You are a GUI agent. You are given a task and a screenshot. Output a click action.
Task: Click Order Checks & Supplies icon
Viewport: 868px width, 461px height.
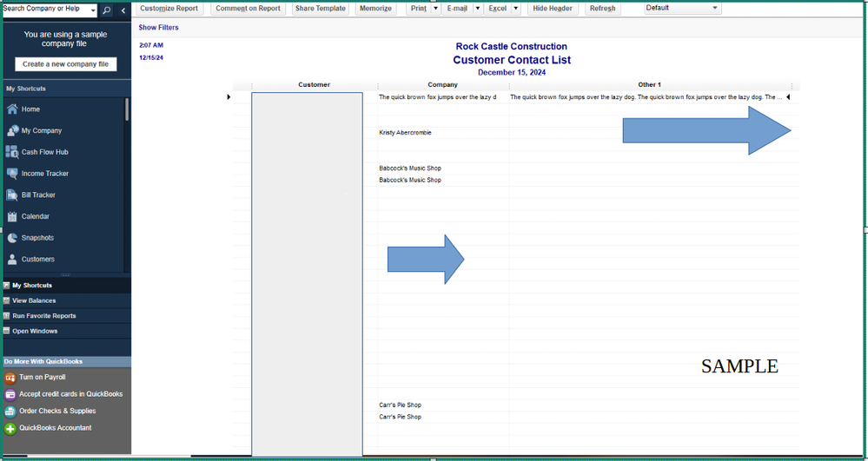click(10, 412)
